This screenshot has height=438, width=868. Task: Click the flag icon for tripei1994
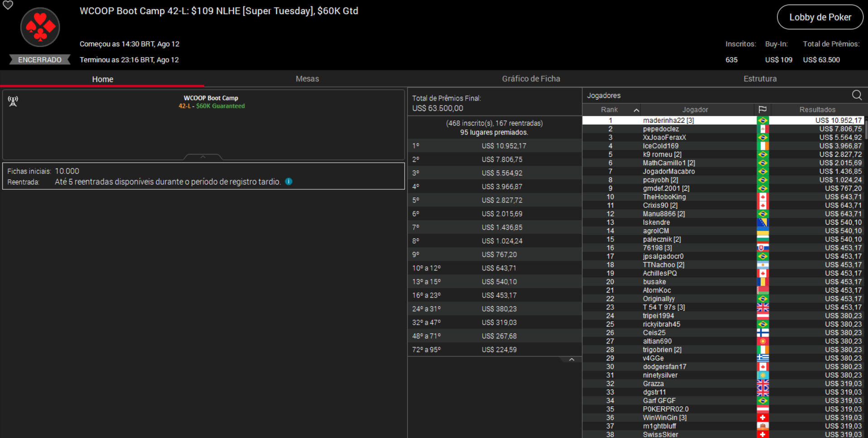tap(763, 316)
